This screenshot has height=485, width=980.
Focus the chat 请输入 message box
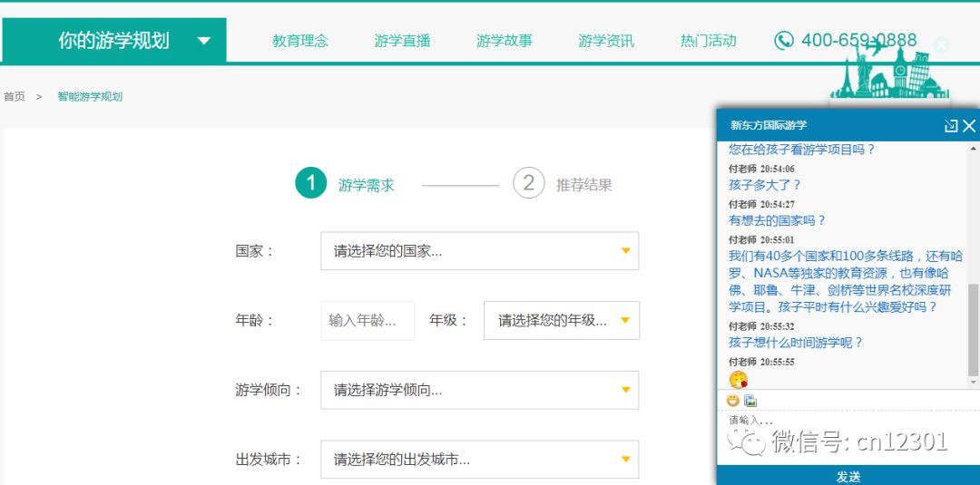tap(848, 437)
